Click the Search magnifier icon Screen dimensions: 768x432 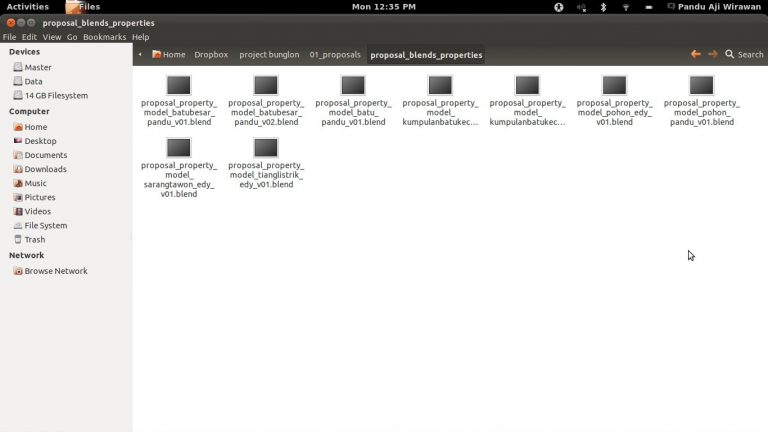pos(730,54)
